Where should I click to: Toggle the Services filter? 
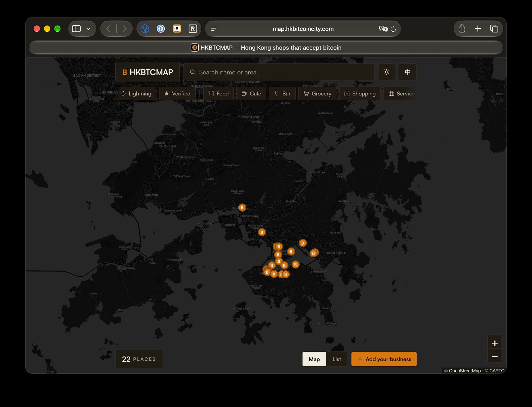pyautogui.click(x=400, y=94)
